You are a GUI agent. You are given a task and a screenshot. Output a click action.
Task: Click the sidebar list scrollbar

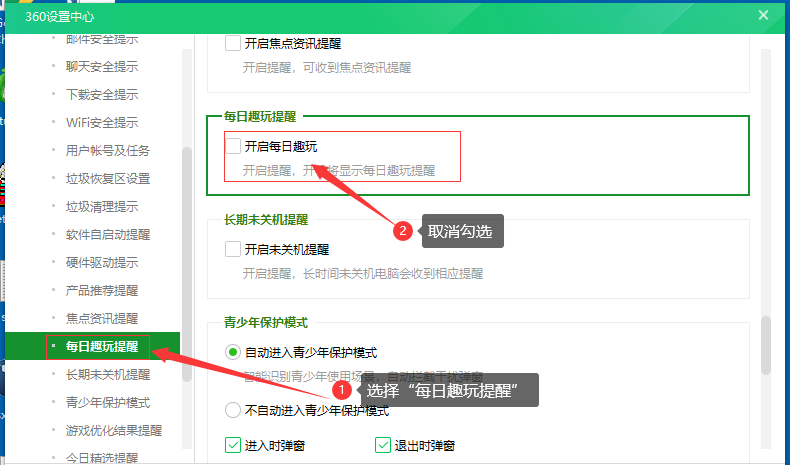(187, 264)
